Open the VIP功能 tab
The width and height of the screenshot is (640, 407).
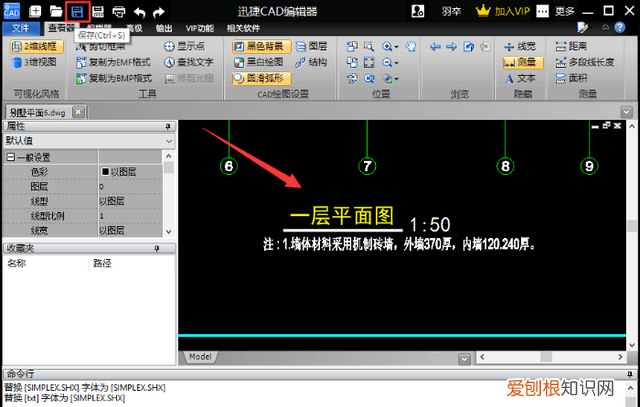coord(200,28)
